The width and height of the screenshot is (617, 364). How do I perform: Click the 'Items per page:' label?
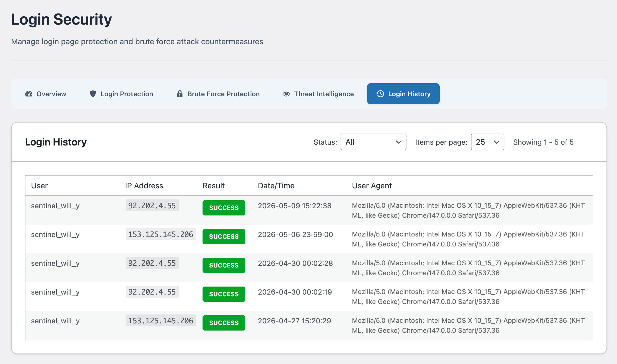441,142
